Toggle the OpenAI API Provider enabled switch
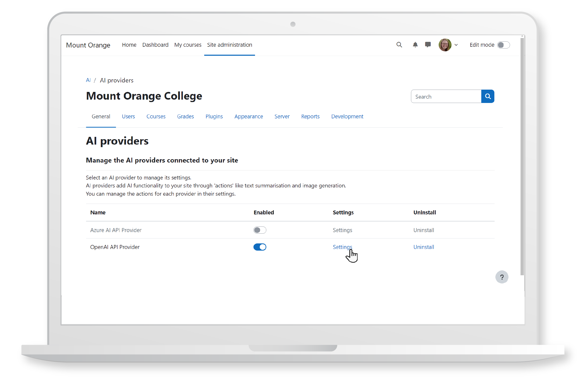Viewport: 588px width, 380px height. pyautogui.click(x=260, y=246)
